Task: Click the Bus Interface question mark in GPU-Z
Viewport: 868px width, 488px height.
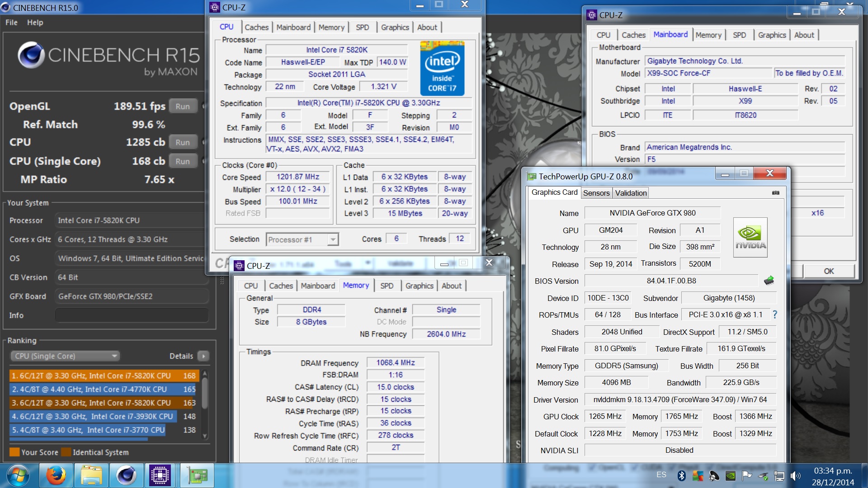Action: [775, 314]
